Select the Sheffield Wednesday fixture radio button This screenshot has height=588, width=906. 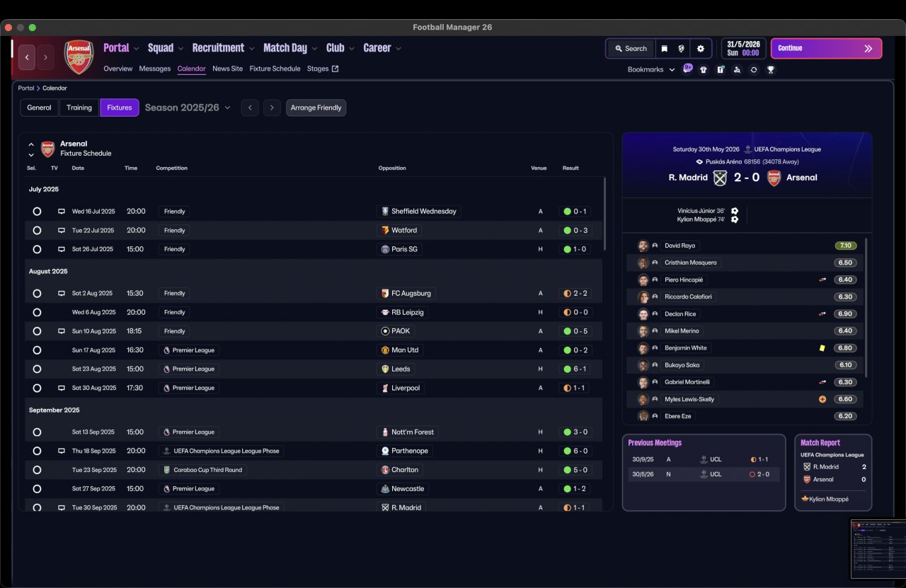[x=37, y=212]
